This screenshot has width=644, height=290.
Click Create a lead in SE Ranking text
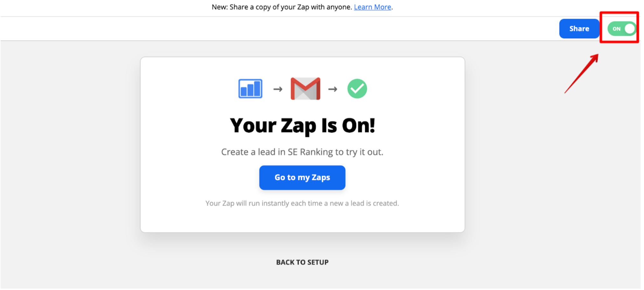click(x=302, y=152)
